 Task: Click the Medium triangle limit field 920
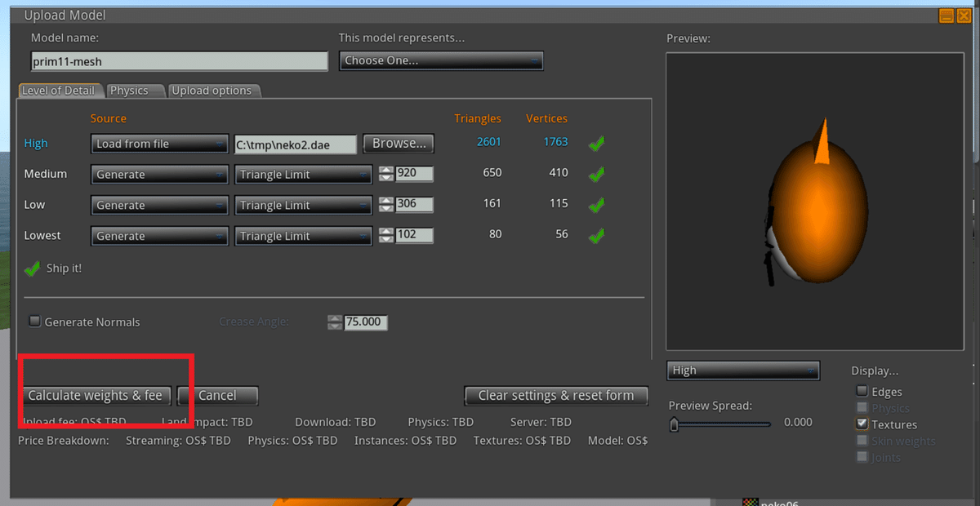pyautogui.click(x=414, y=174)
